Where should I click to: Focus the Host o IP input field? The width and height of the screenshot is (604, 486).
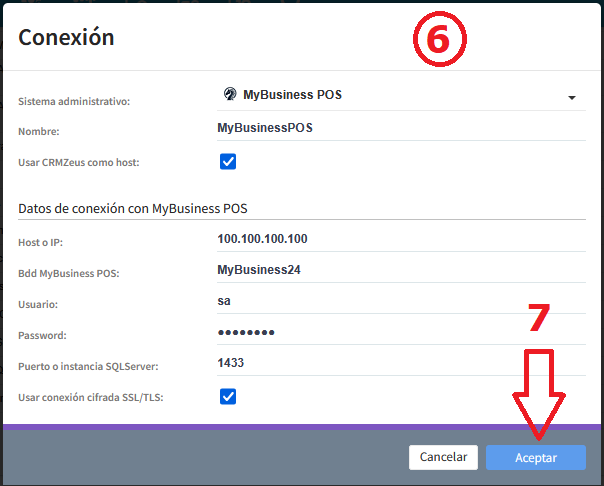pos(400,239)
